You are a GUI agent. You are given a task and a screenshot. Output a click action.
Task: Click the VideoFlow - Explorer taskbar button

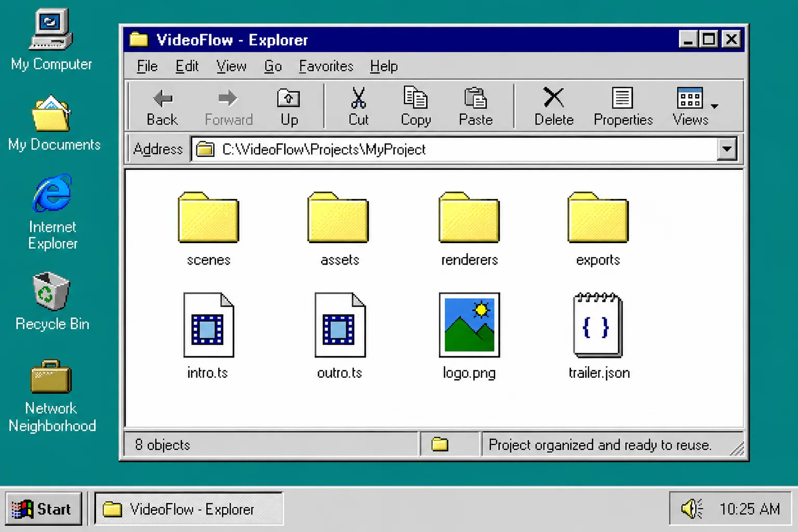189,509
